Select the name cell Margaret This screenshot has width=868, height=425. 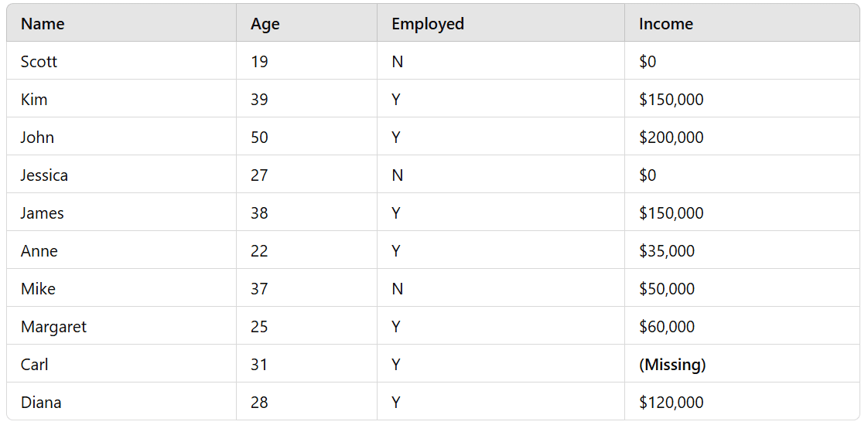coord(121,327)
